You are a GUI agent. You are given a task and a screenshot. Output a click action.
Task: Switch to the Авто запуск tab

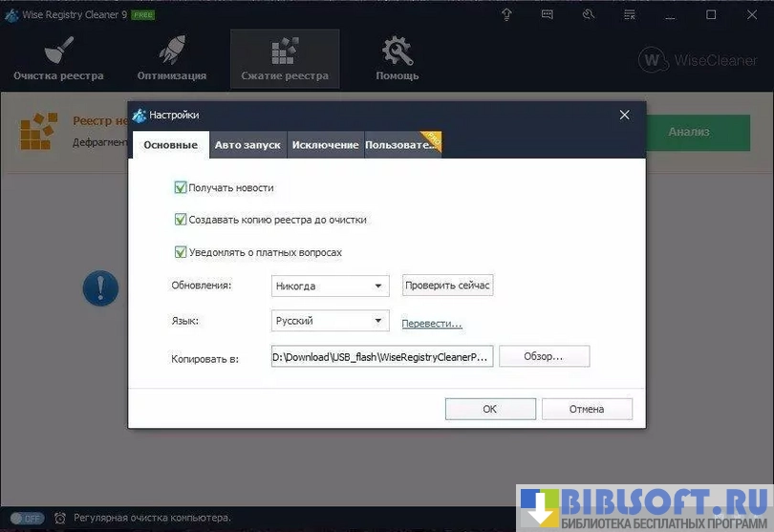tap(247, 145)
